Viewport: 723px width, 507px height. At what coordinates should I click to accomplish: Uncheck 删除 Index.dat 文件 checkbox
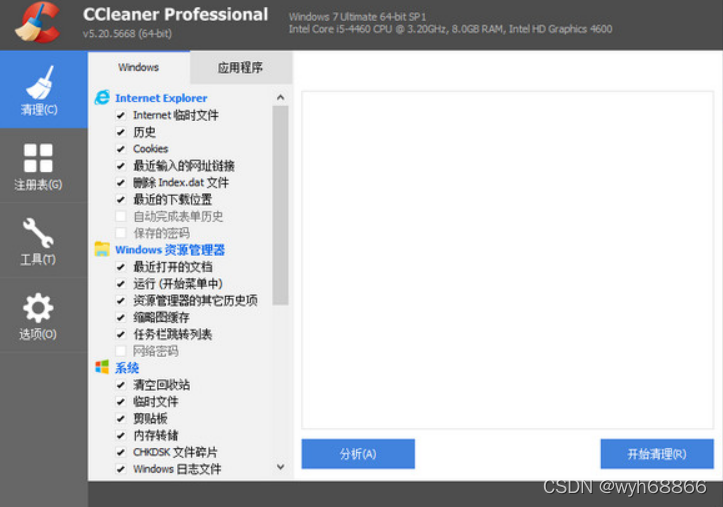[121, 183]
